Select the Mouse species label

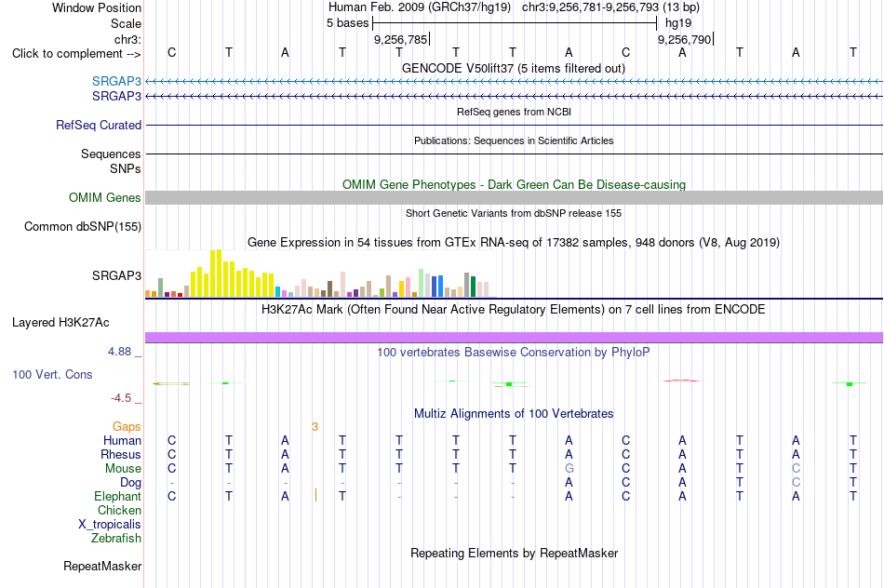pos(124,469)
